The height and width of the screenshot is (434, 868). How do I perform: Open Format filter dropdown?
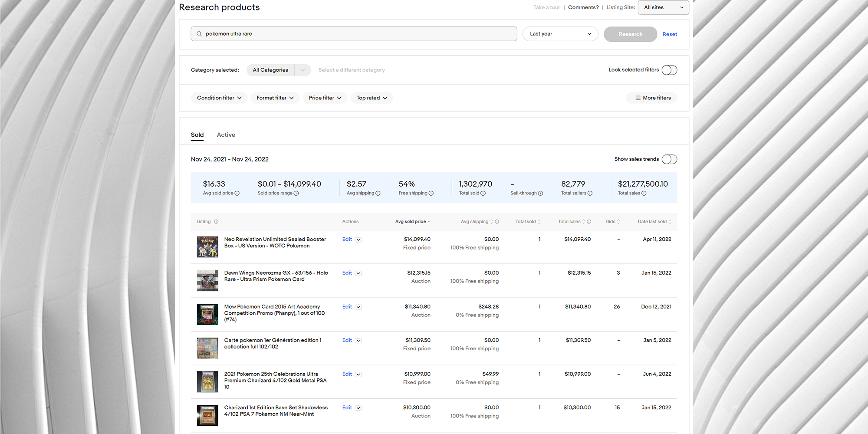click(275, 98)
